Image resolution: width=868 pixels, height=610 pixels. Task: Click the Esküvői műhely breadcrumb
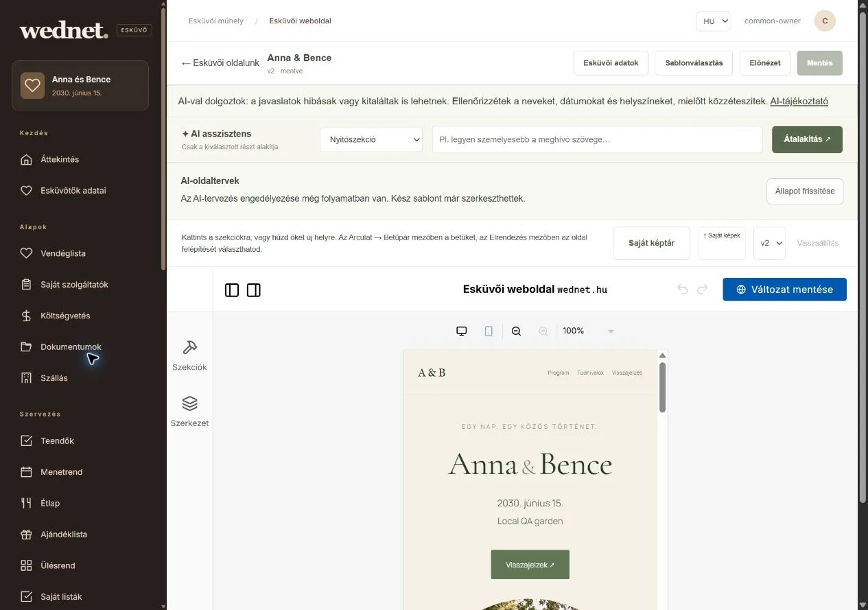tap(216, 21)
